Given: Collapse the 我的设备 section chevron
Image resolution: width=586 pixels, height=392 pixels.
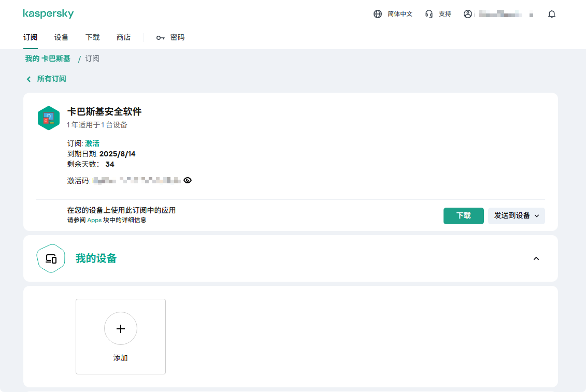Looking at the screenshot, I should 536,258.
